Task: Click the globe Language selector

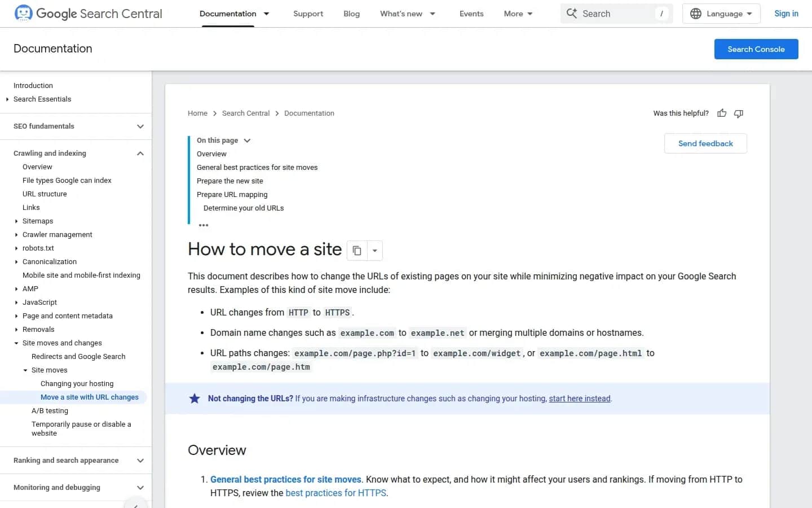Action: 721,14
